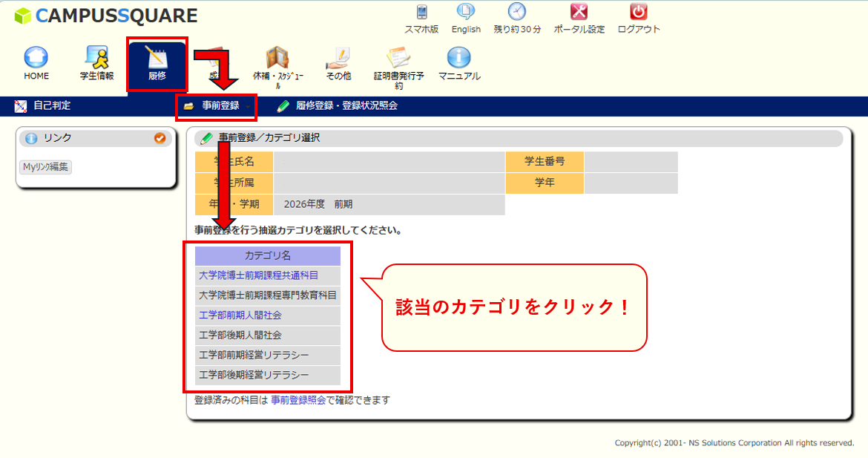Select 大学院博士前期課程共通科目 category link
This screenshot has height=458, width=868.
click(258, 275)
